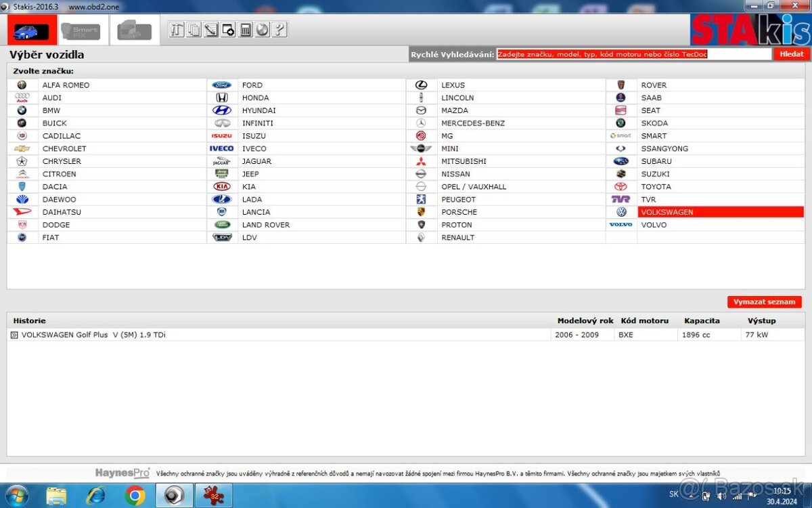Click the Toyota logo icon
The width and height of the screenshot is (812, 508).
[x=621, y=186]
